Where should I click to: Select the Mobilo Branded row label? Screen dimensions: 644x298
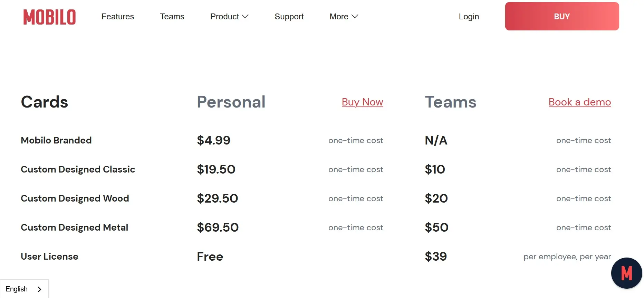(x=56, y=140)
